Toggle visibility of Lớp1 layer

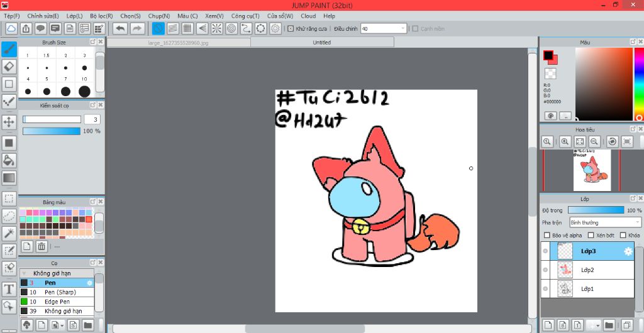(x=545, y=289)
